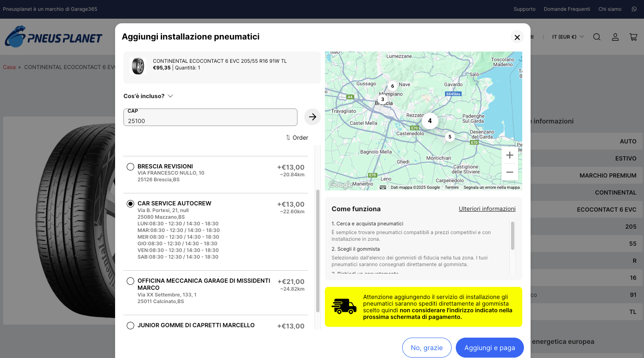Click the ~22.60km distance text
The height and width of the screenshot is (358, 644).
coord(292,212)
